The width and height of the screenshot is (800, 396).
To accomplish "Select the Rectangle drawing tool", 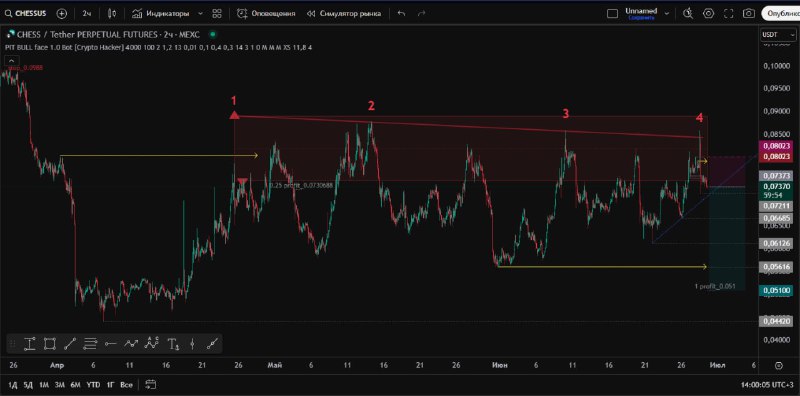I will click(49, 344).
